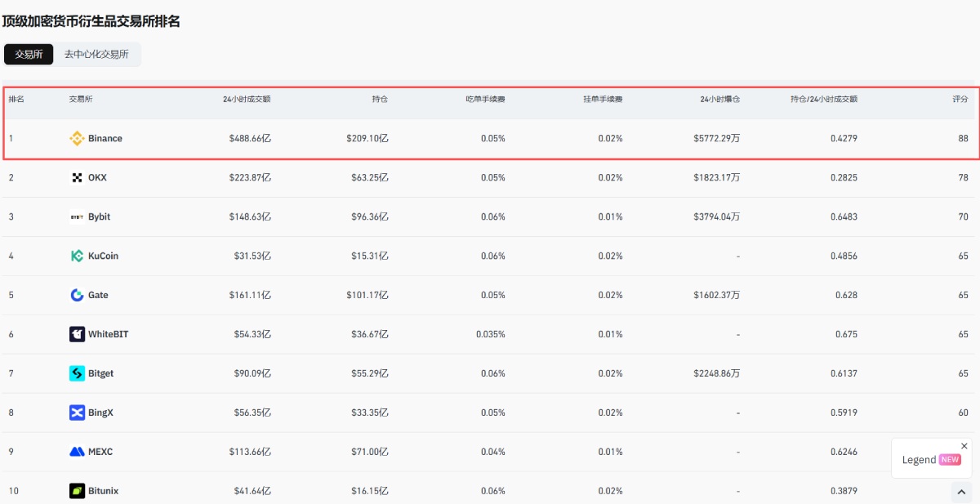Click Bitget liquidation $2248.86万
The height and width of the screenshot is (504, 980).
pos(717,374)
